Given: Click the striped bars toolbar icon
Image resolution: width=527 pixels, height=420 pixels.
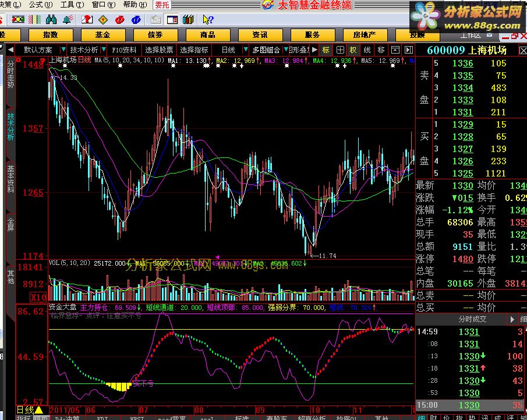Looking at the screenshot, I should (34, 19).
